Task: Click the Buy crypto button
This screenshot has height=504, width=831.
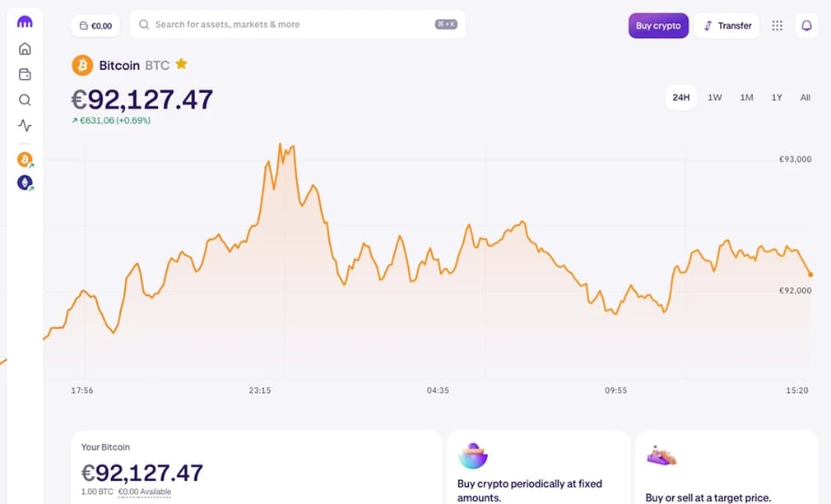Action: coord(658,25)
